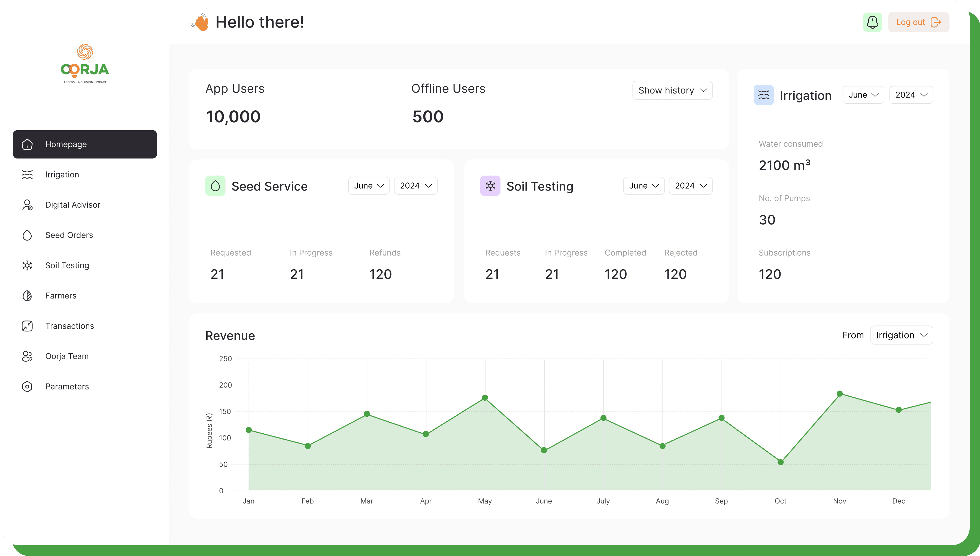Click the notification bell icon
Screen dimensions: 980x556
coord(872,22)
